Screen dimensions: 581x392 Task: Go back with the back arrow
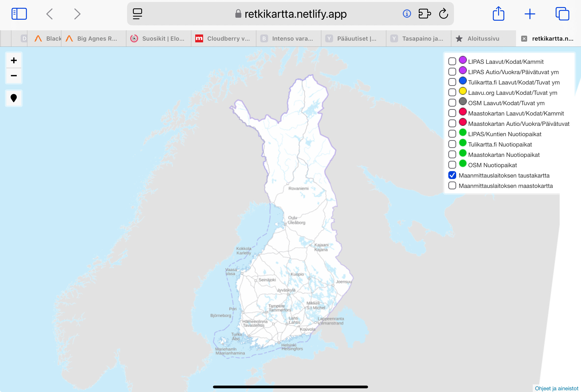click(x=49, y=14)
